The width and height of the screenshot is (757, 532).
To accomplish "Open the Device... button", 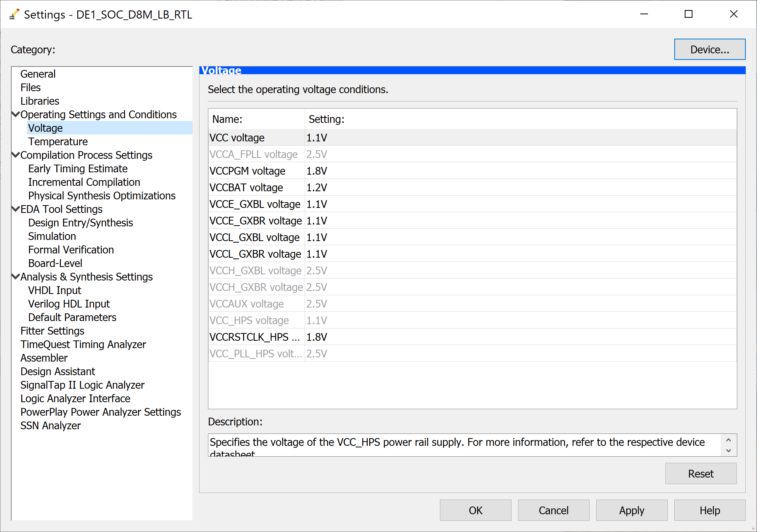I will pos(709,49).
